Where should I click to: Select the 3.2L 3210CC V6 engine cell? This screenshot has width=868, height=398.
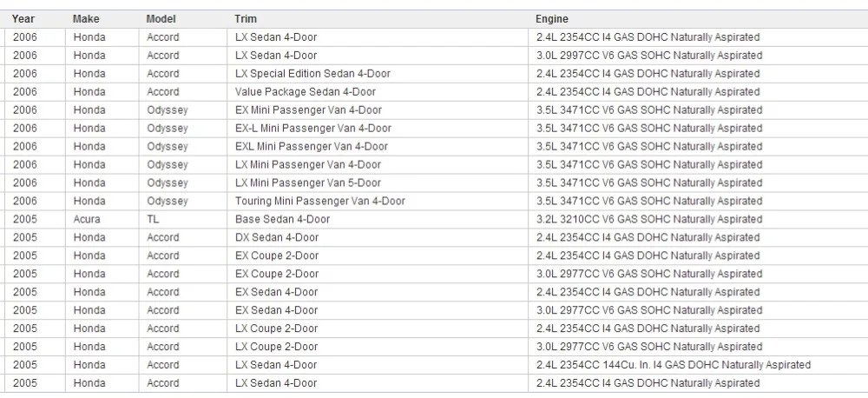648,220
